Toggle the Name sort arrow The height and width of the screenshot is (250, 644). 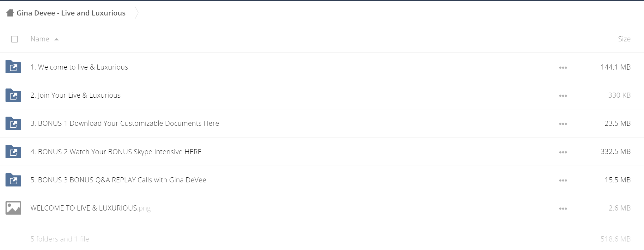coord(57,39)
